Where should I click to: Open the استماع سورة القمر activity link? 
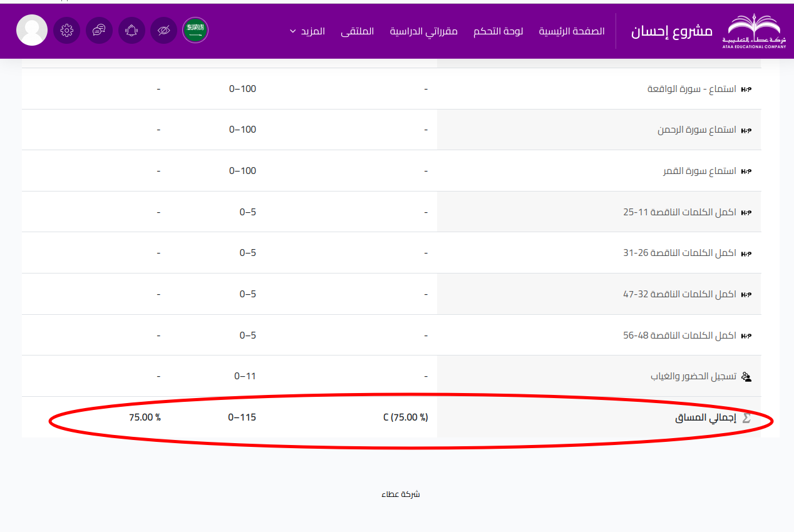[699, 171]
